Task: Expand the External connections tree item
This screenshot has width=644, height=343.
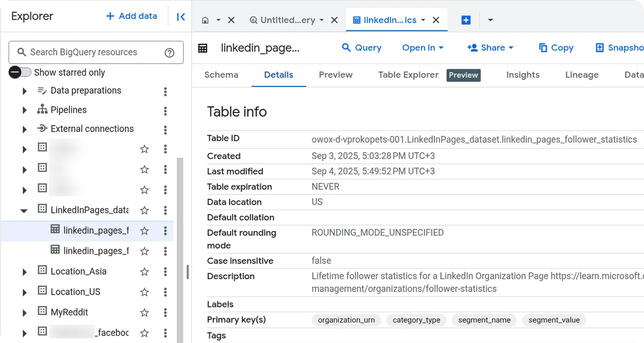Action: [25, 129]
